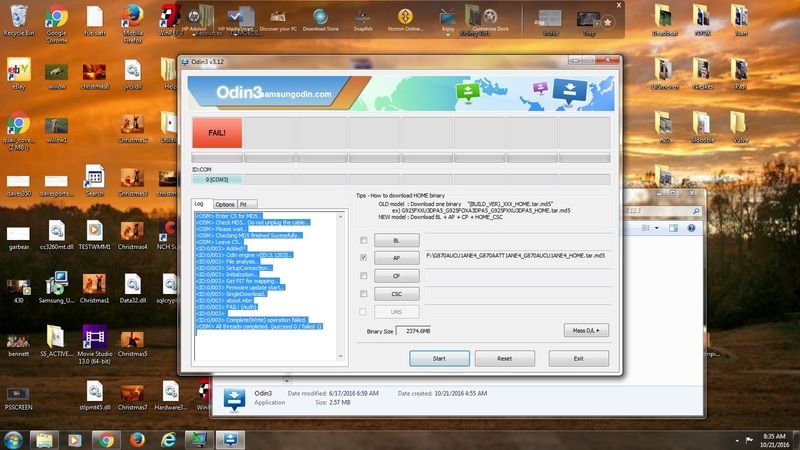Toggle the preview pane icon in Explorer window
Viewport: 800px width, 450px height.
[673, 228]
